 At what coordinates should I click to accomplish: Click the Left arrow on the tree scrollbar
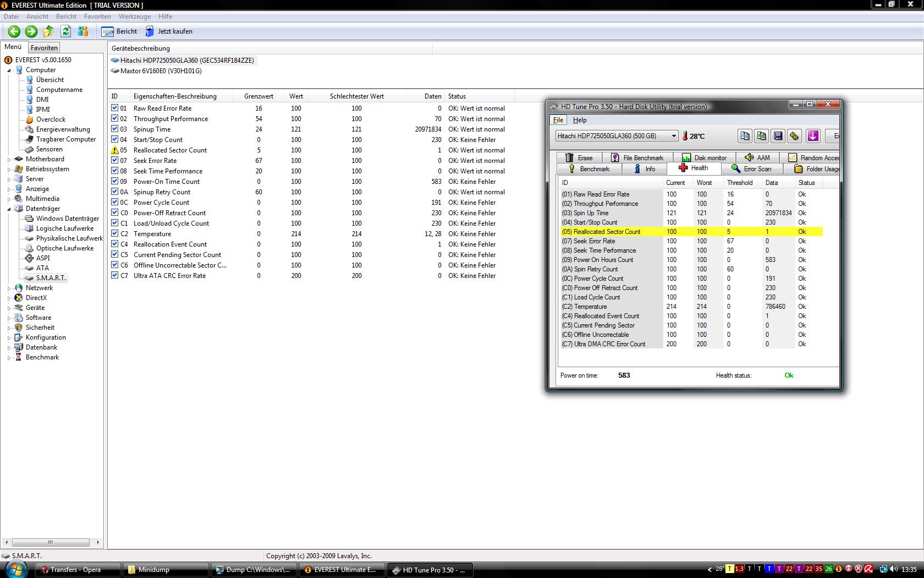[6, 542]
